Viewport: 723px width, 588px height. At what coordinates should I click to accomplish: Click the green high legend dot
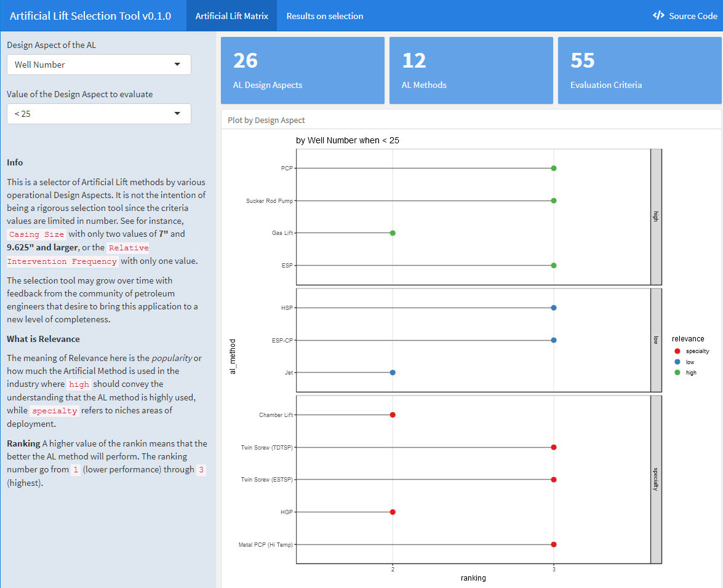point(677,373)
